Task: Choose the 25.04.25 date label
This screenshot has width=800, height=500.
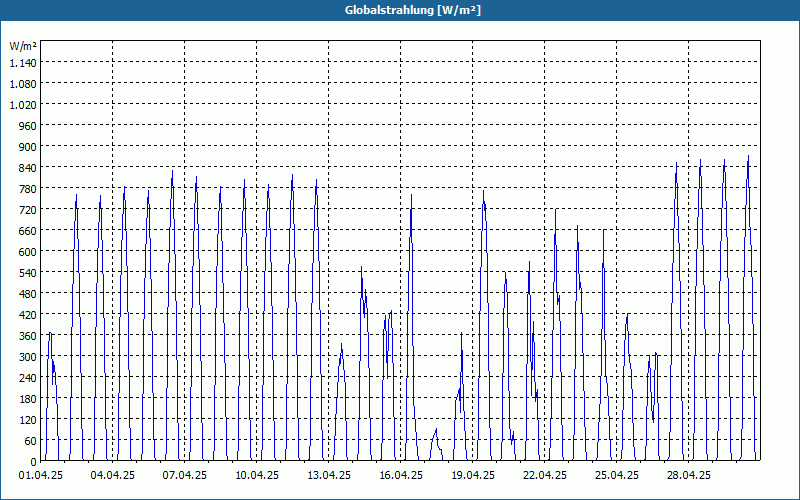Action: click(x=616, y=476)
